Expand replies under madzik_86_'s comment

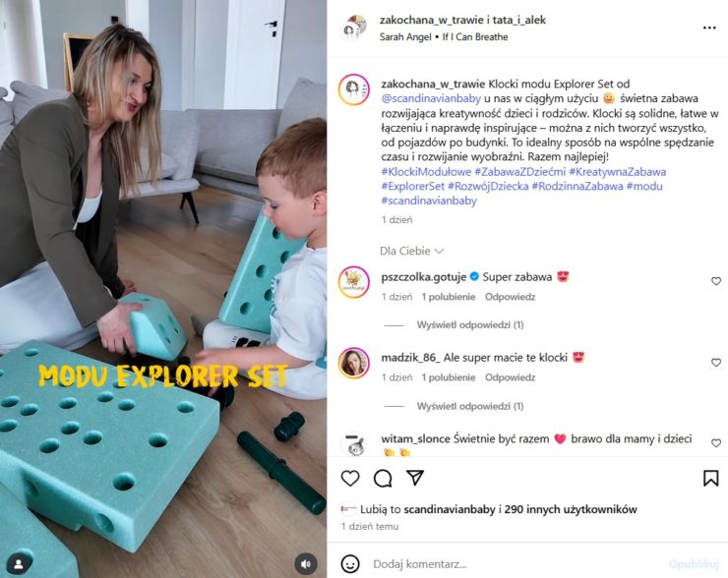coord(470,406)
